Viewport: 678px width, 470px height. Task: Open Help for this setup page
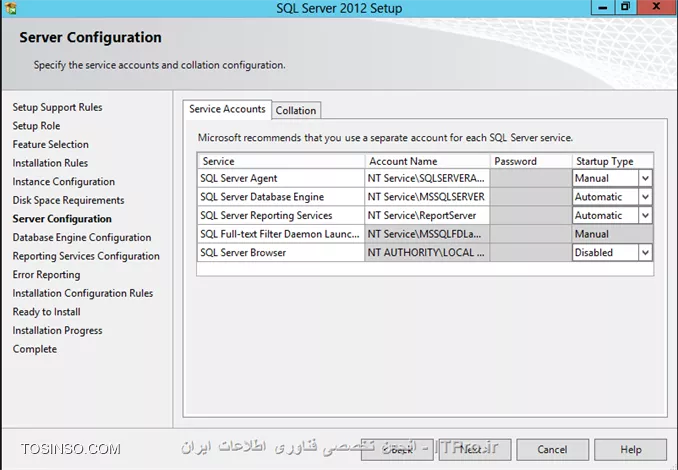pyautogui.click(x=630, y=450)
